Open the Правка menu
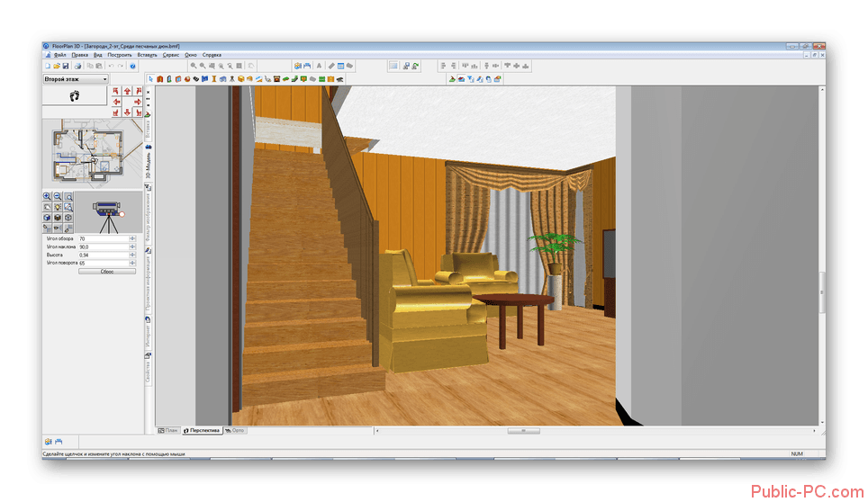 point(80,55)
